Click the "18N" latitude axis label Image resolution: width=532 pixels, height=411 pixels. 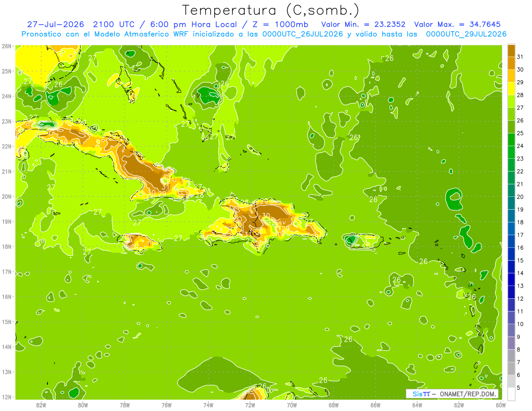[x=7, y=247]
